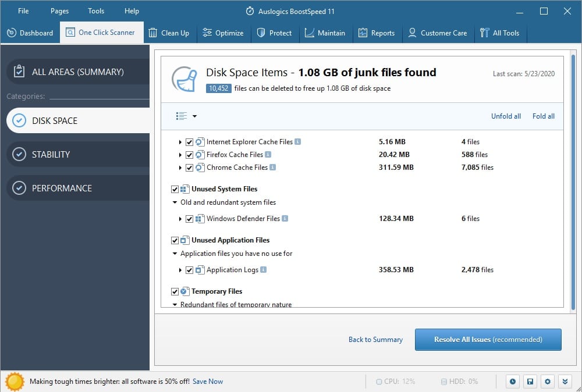
Task: Click the Protect shield icon
Action: [261, 33]
